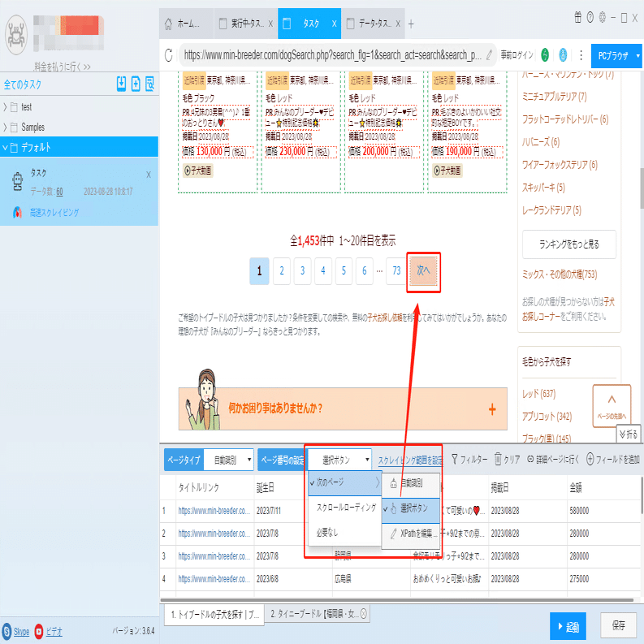Screen dimensions: 644x644
Task: Go to page 3 in the pagination
Action: (x=302, y=270)
